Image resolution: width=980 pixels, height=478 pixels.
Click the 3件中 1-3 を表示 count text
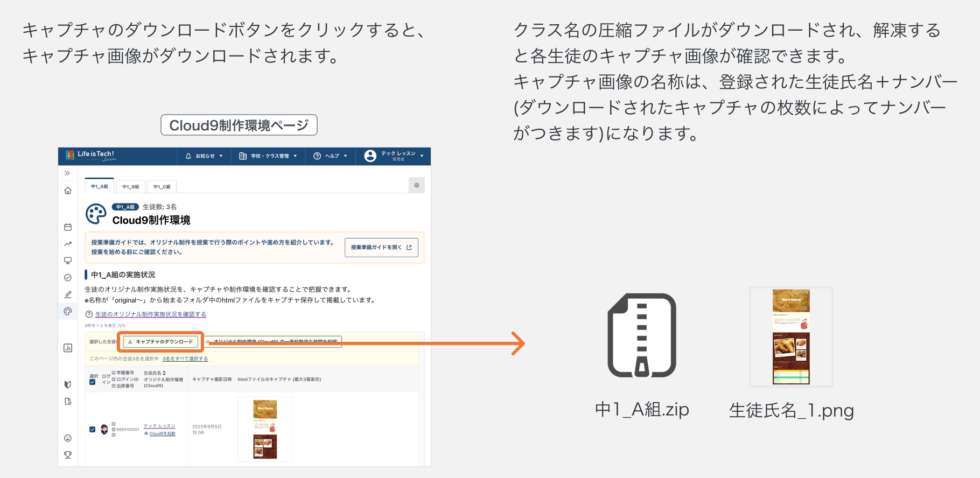105,326
